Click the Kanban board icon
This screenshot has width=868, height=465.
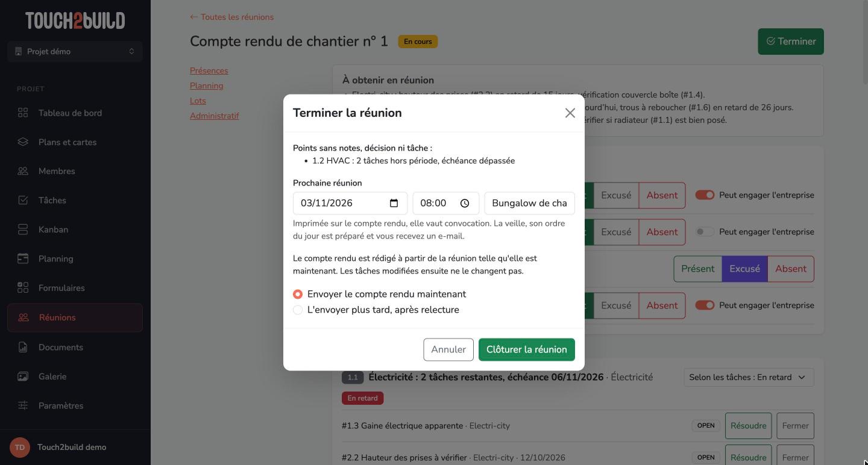(23, 229)
